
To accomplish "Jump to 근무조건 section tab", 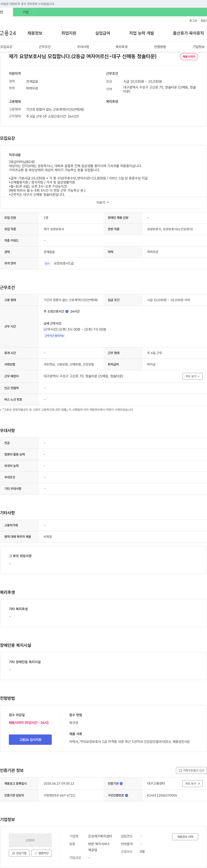I will 44,47.
